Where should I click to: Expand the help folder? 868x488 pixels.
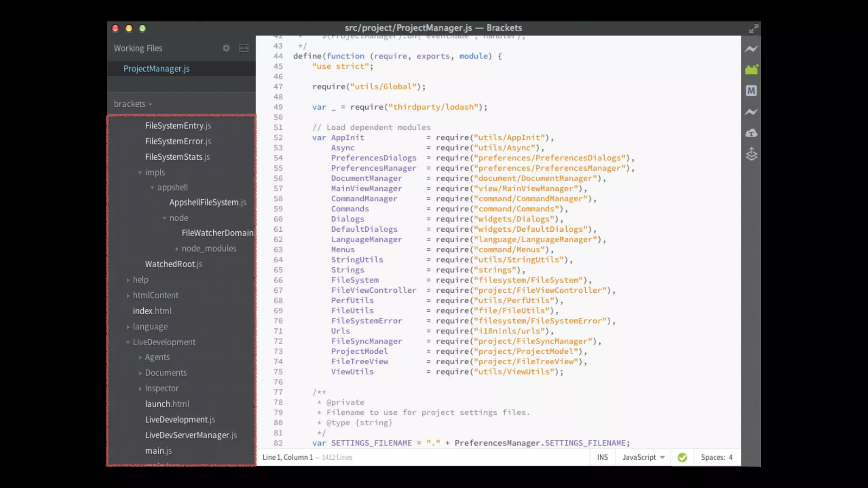(128, 280)
